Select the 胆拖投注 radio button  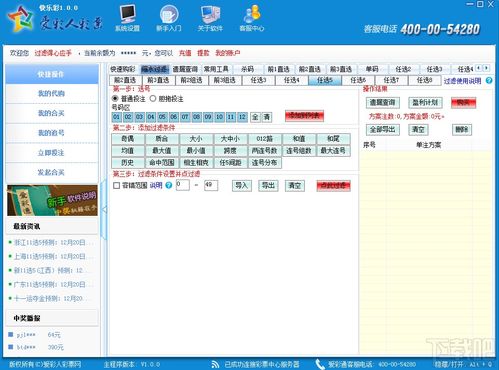[x=153, y=99]
